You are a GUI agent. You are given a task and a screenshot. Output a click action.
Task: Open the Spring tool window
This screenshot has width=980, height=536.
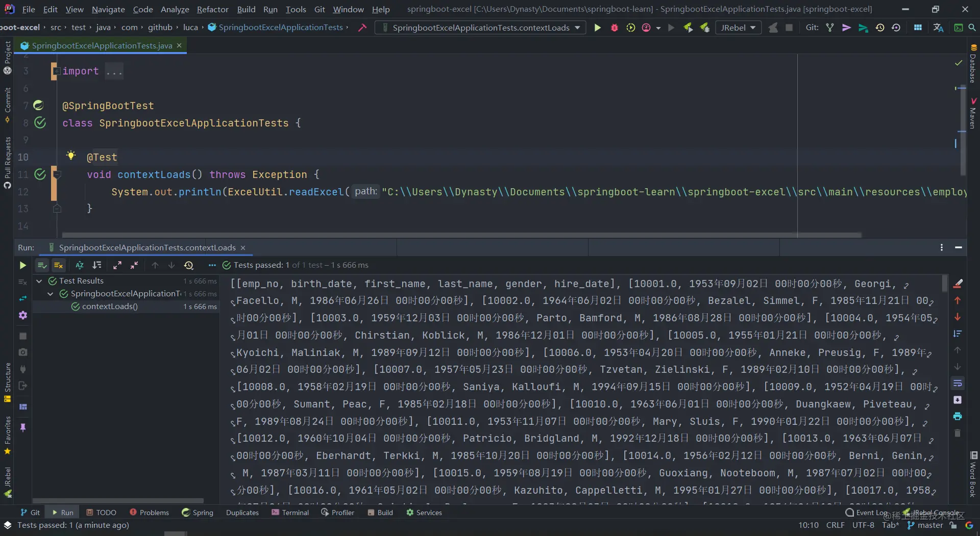(x=198, y=513)
